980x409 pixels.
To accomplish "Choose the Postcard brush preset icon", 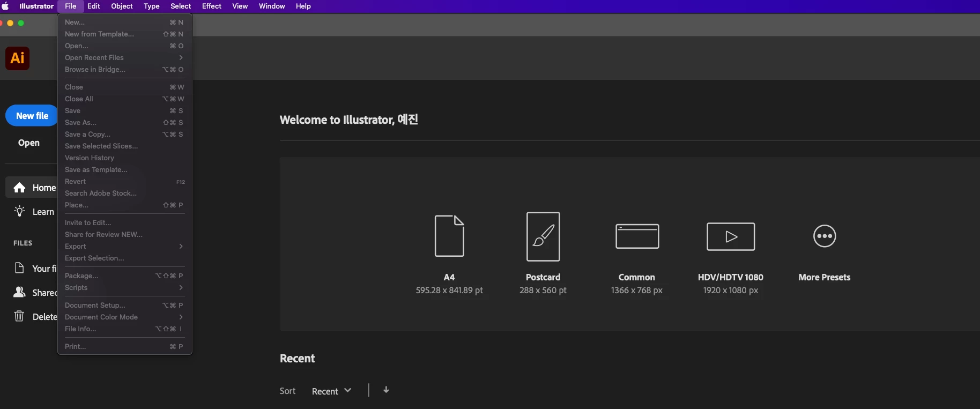I will [x=543, y=236].
